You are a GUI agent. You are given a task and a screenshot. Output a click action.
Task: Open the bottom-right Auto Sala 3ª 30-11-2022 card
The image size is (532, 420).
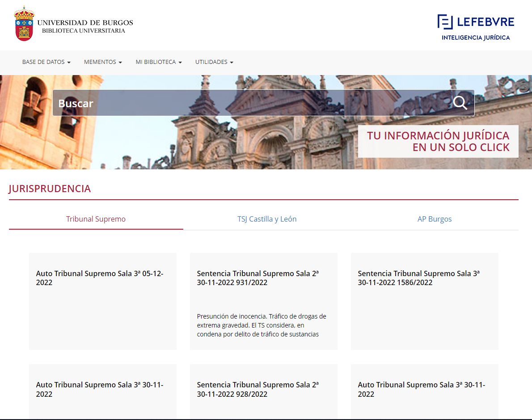click(x=422, y=389)
